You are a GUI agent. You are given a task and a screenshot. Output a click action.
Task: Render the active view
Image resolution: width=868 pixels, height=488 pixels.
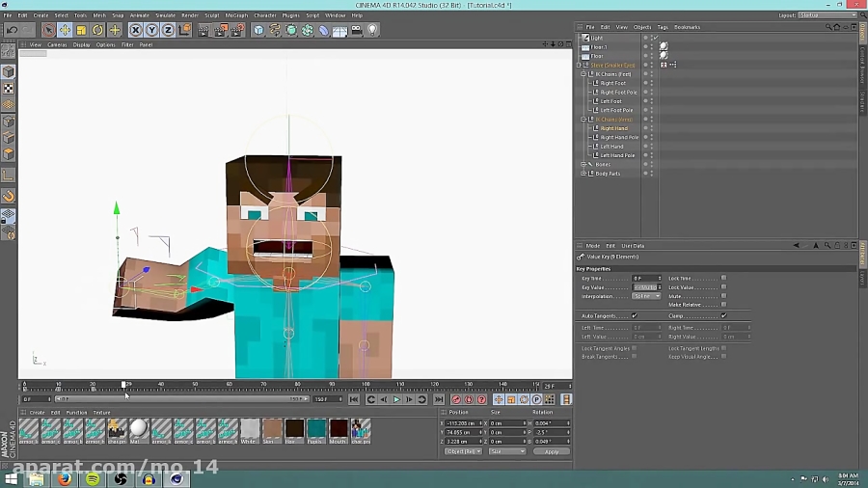[x=203, y=30]
